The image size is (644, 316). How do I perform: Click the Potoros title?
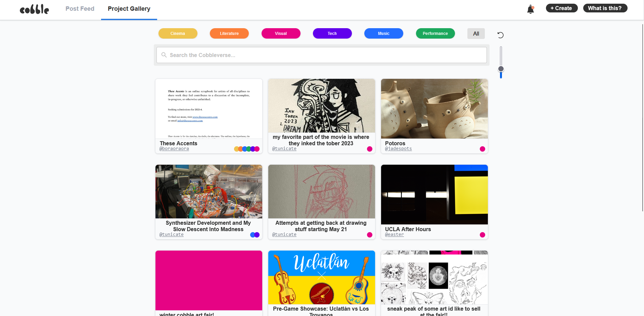395,143
